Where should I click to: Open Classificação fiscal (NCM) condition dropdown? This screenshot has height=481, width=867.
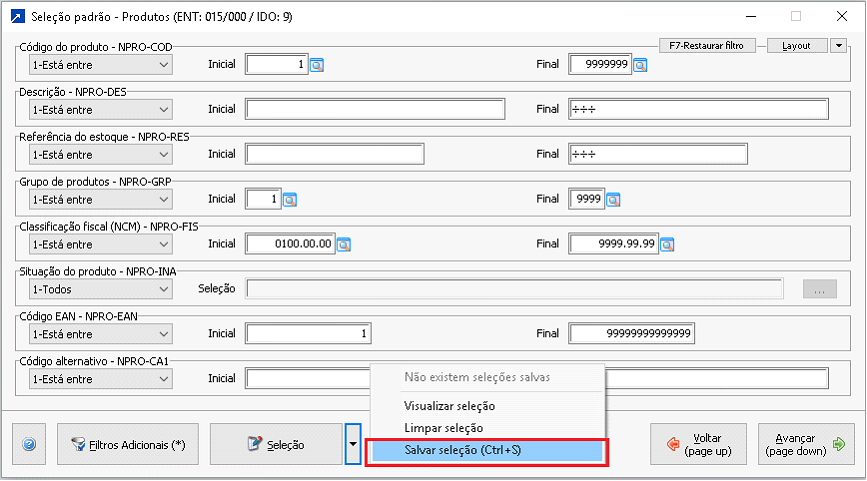101,244
